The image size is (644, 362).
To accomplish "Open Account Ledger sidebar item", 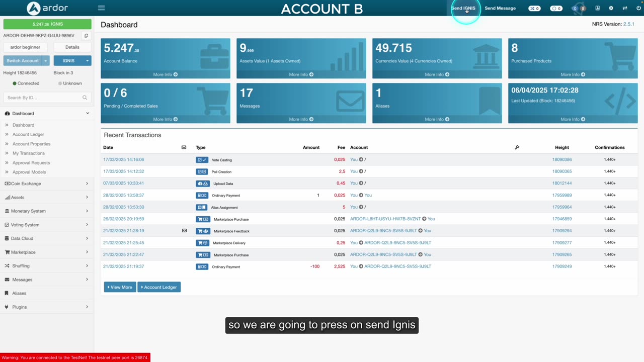I will (28, 134).
